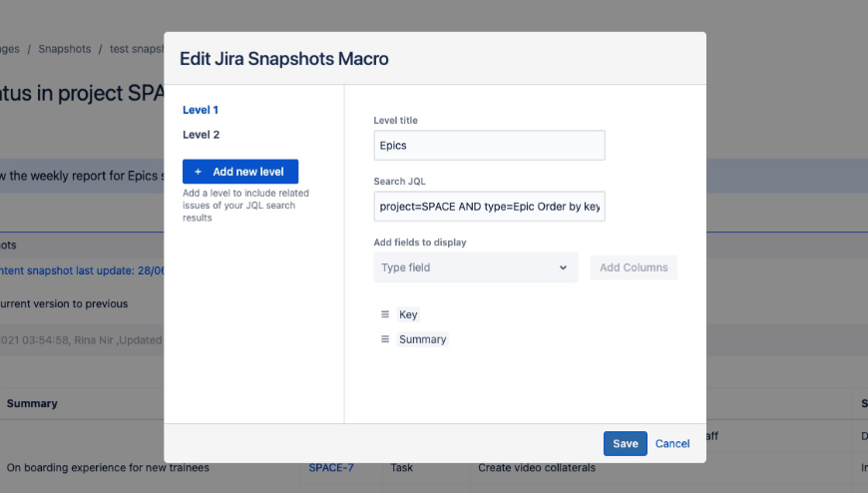Viewport: 868px width, 493px height.
Task: Click the Summary column header
Action: click(32, 403)
